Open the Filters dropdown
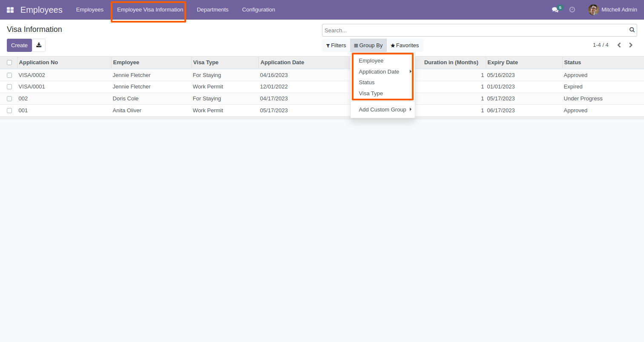 tap(336, 46)
